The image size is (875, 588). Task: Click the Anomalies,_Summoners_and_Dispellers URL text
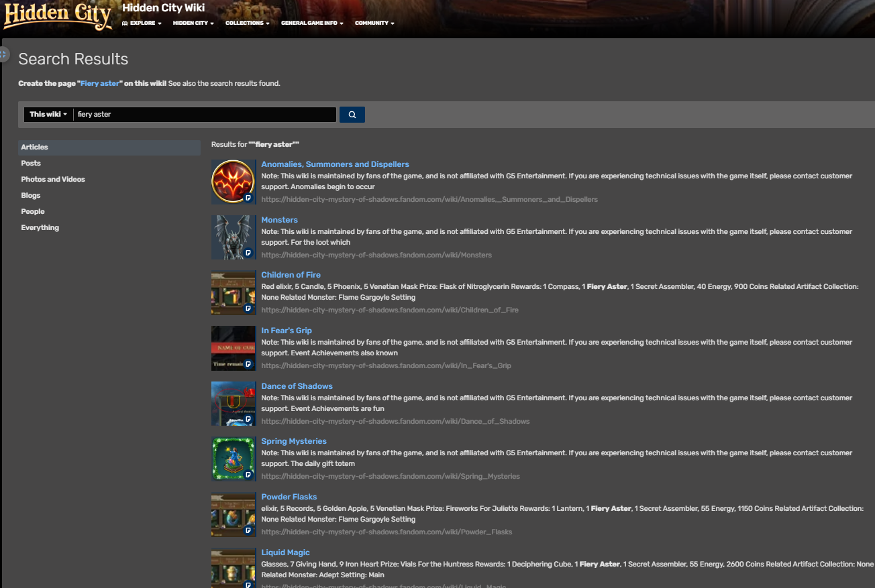[429, 200]
